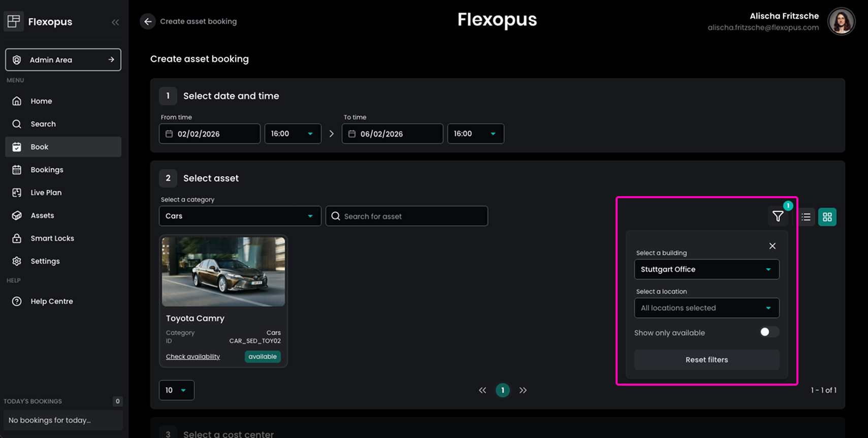Collapse the sidebar with double chevron
Viewport: 868px width, 438px height.
click(x=115, y=22)
